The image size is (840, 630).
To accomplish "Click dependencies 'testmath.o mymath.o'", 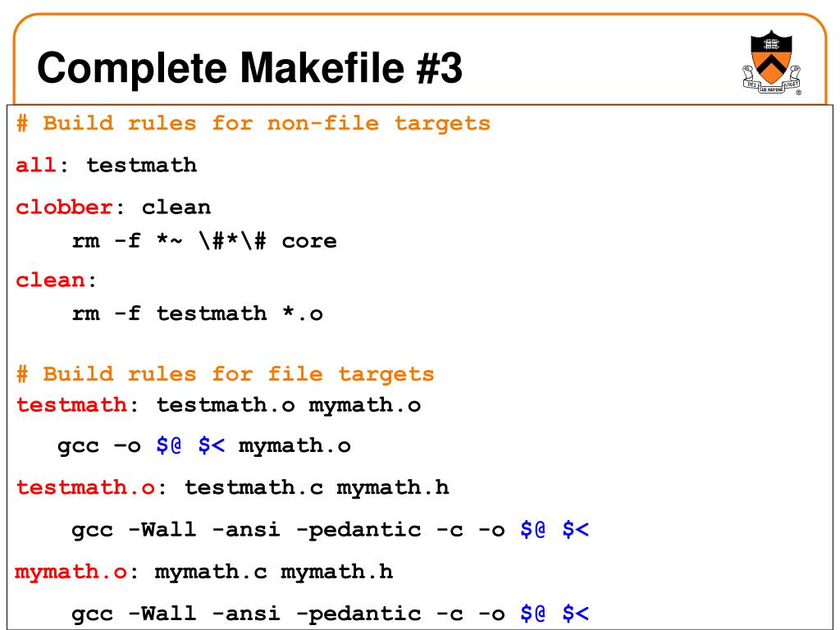I will point(289,405).
